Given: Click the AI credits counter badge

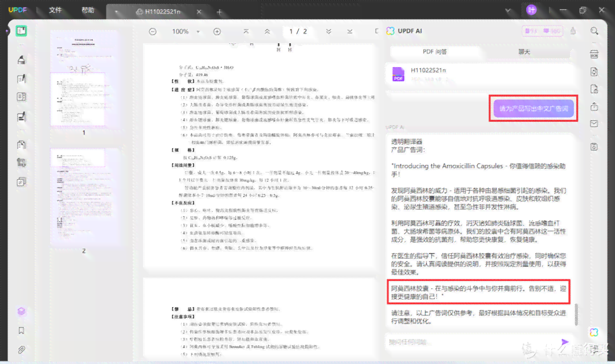Looking at the screenshot, I should coord(543,31).
